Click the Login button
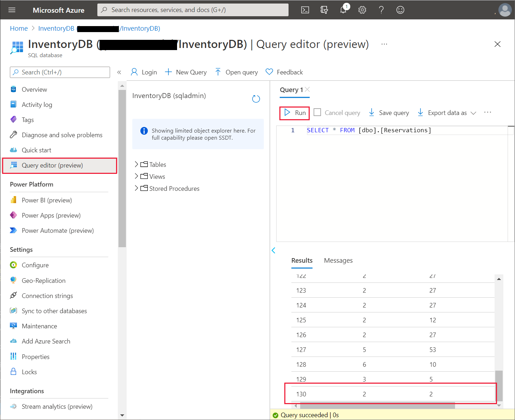This screenshot has width=515, height=420. (x=144, y=72)
